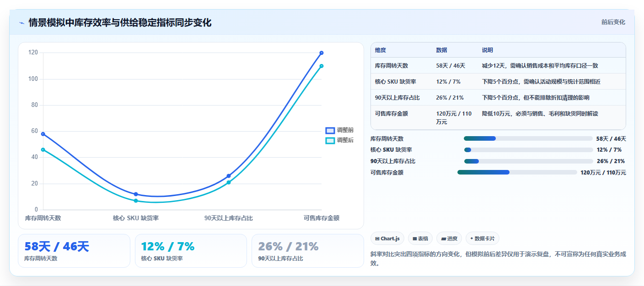Select the 库存周转天数 table row label
This screenshot has height=286, width=644.
392,66
